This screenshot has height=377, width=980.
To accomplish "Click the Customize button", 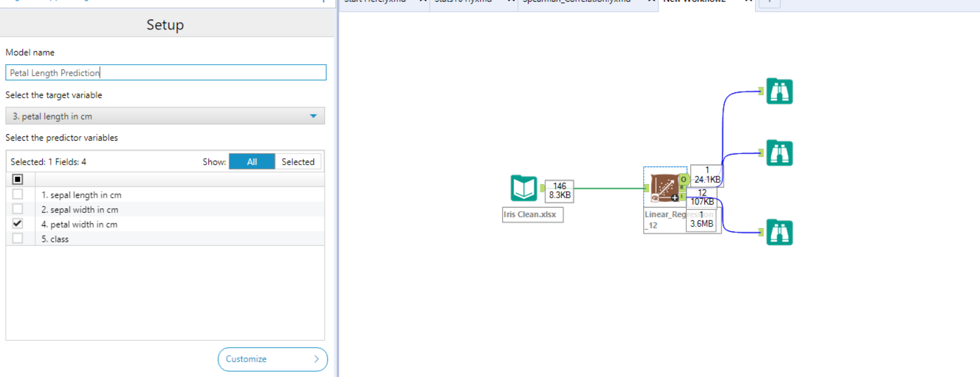I will click(x=273, y=359).
